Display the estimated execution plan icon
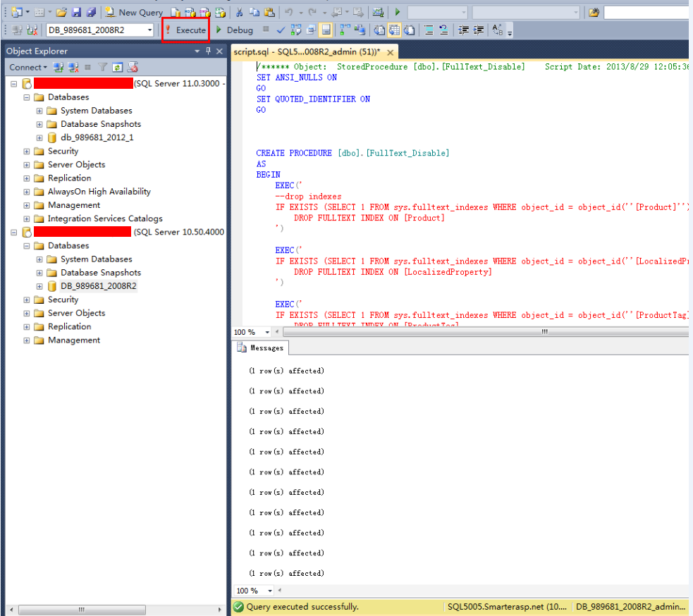Image resolution: width=693 pixels, height=616 pixels. tap(295, 30)
